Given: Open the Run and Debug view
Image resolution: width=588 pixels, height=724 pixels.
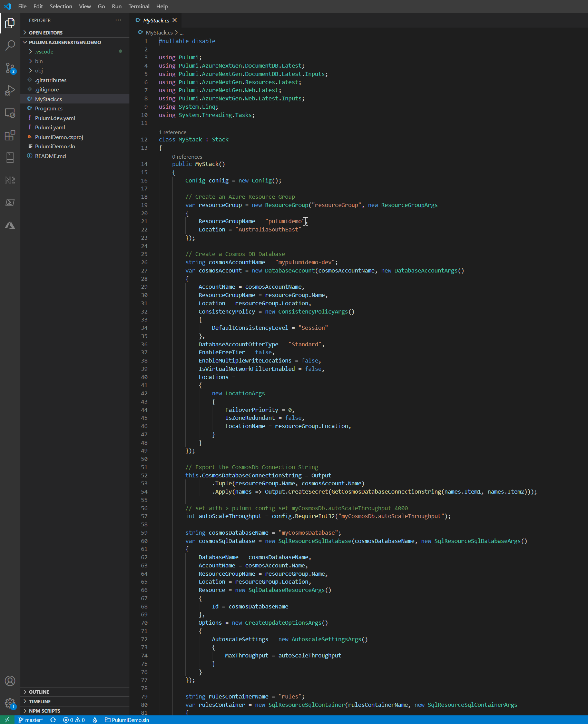Looking at the screenshot, I should 10,90.
